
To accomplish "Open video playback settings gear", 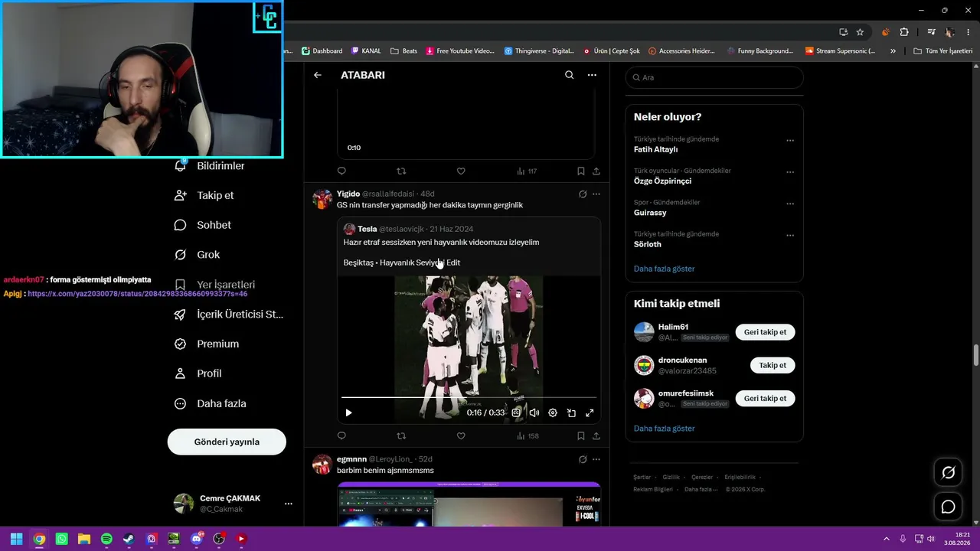I will [x=553, y=413].
